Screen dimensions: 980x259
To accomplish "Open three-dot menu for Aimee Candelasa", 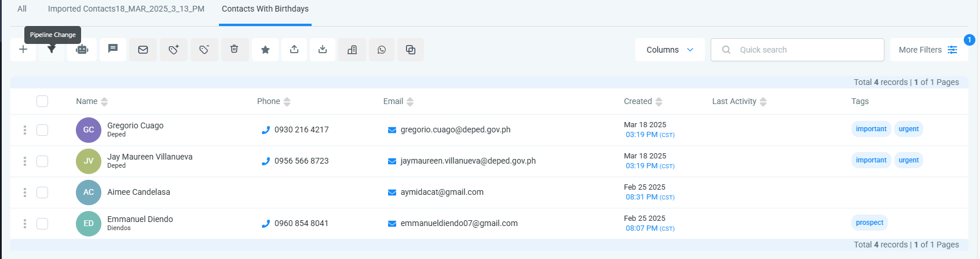I will tap(25, 193).
